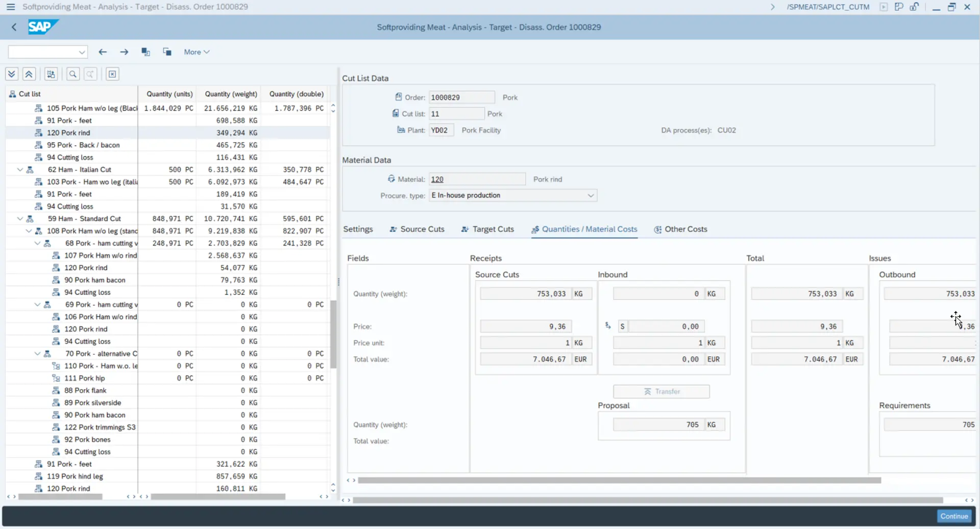Go back using the SAP back chevron
The width and height of the screenshot is (980, 529).
[14, 27]
